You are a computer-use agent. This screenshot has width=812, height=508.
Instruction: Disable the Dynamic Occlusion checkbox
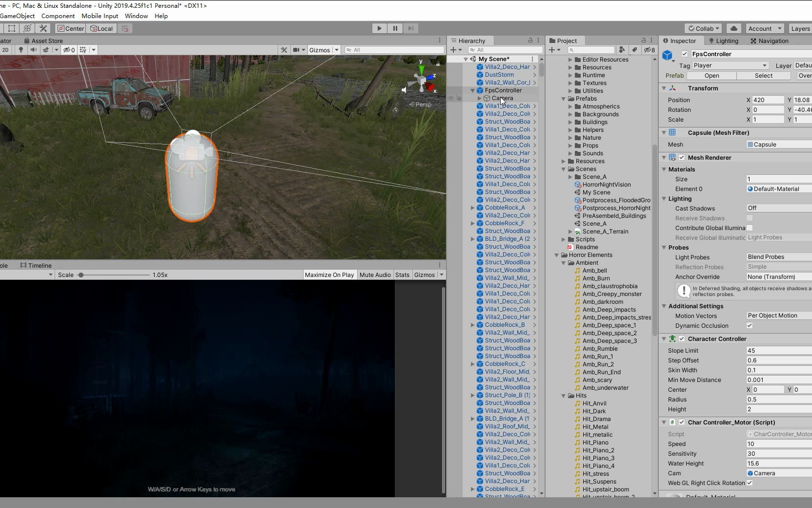tap(750, 326)
